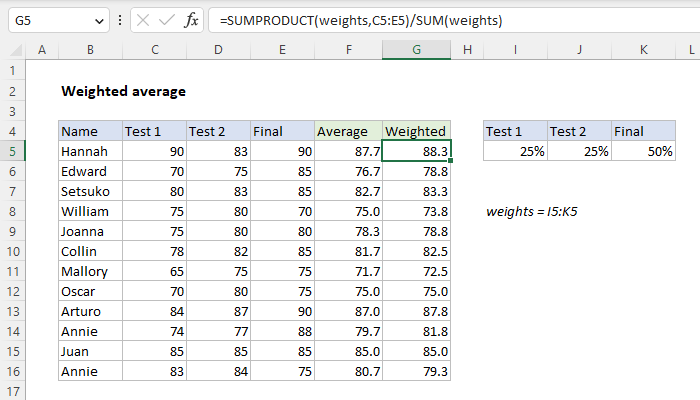
Task: Select the weighted value 82.5
Action: (x=417, y=251)
